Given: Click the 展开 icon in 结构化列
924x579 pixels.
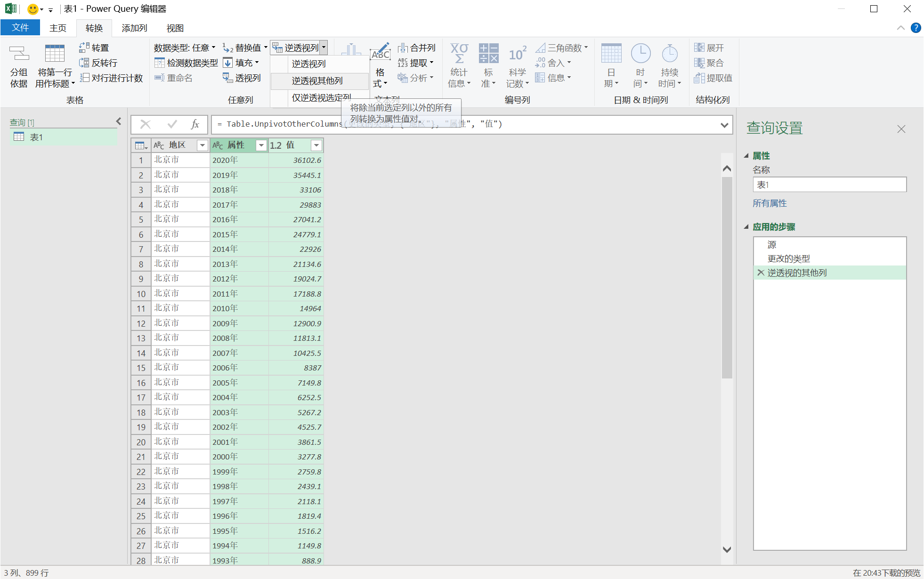Looking at the screenshot, I should pos(700,48).
